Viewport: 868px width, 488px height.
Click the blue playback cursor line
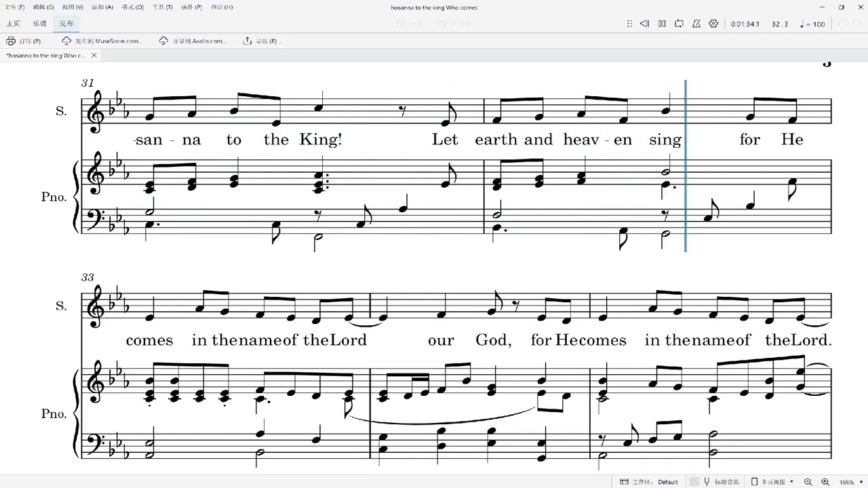click(x=686, y=166)
